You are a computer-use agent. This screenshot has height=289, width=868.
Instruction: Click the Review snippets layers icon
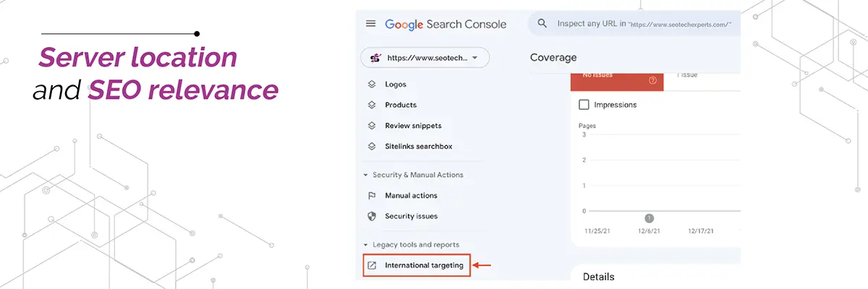[372, 126]
